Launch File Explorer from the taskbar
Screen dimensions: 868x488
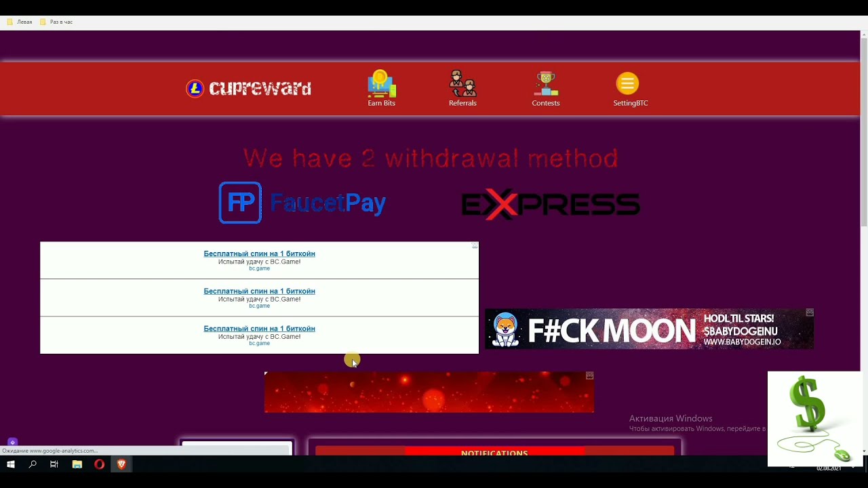coord(77,464)
